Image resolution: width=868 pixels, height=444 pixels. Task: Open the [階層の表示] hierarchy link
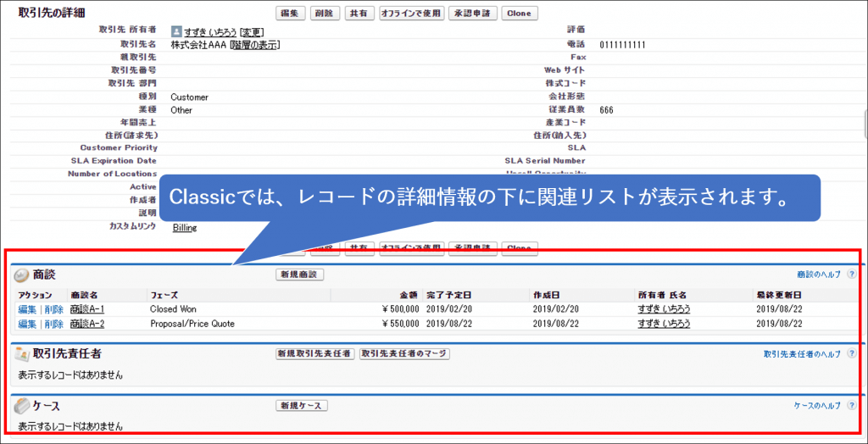point(254,45)
